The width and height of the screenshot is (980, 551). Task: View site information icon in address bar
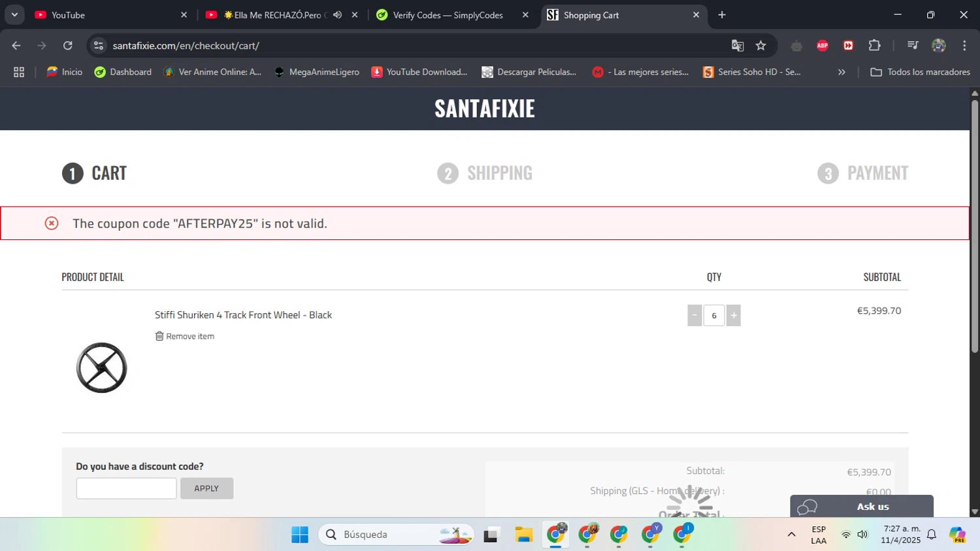pyautogui.click(x=99, y=46)
